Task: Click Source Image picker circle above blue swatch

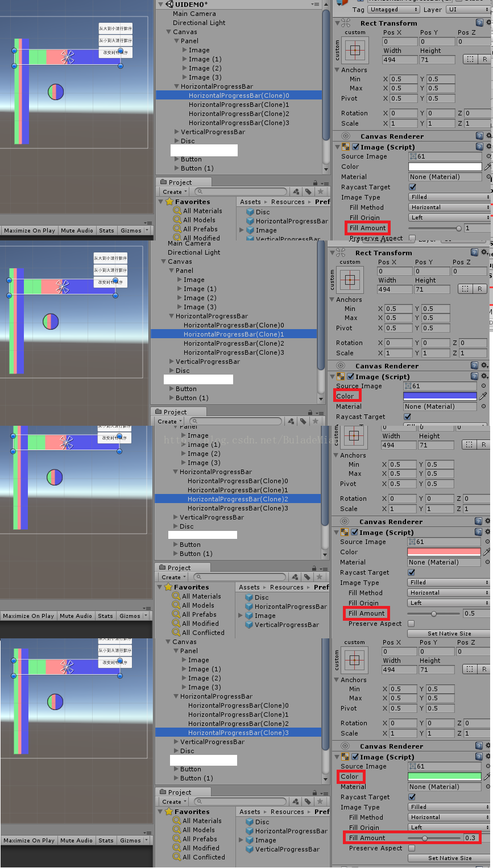Action: point(483,386)
